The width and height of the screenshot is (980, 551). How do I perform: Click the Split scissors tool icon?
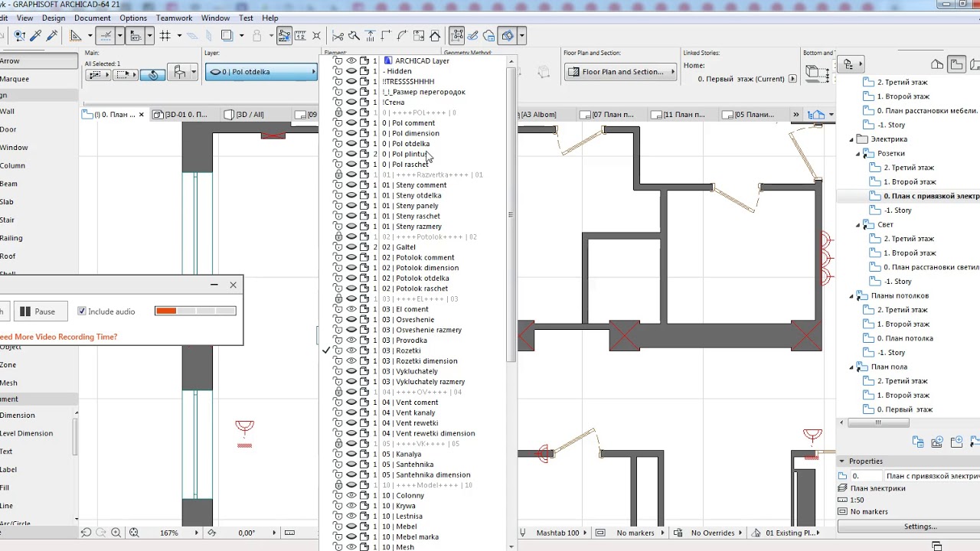(338, 35)
